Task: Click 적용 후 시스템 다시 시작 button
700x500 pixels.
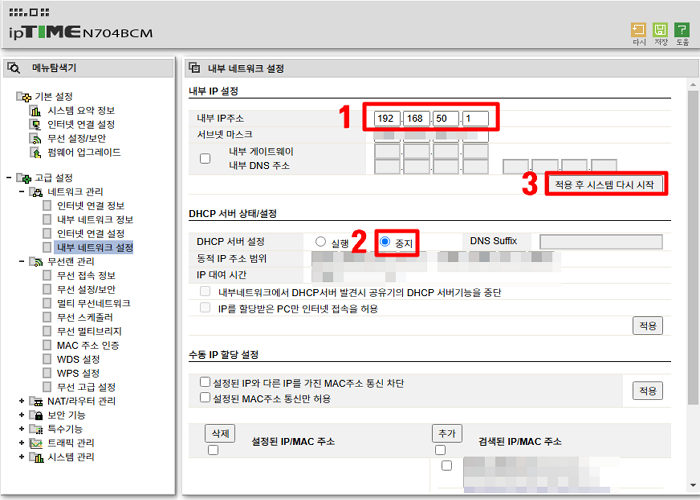Action: click(604, 184)
